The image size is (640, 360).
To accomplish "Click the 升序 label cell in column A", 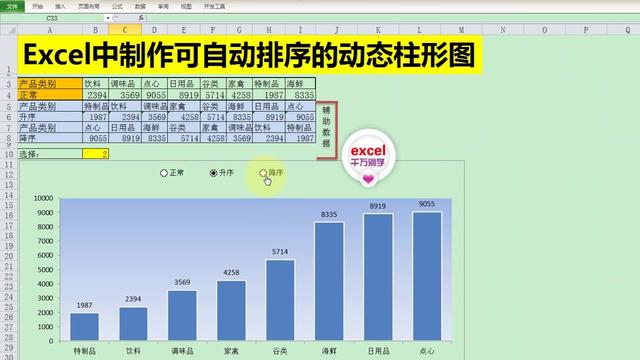I will [50, 117].
